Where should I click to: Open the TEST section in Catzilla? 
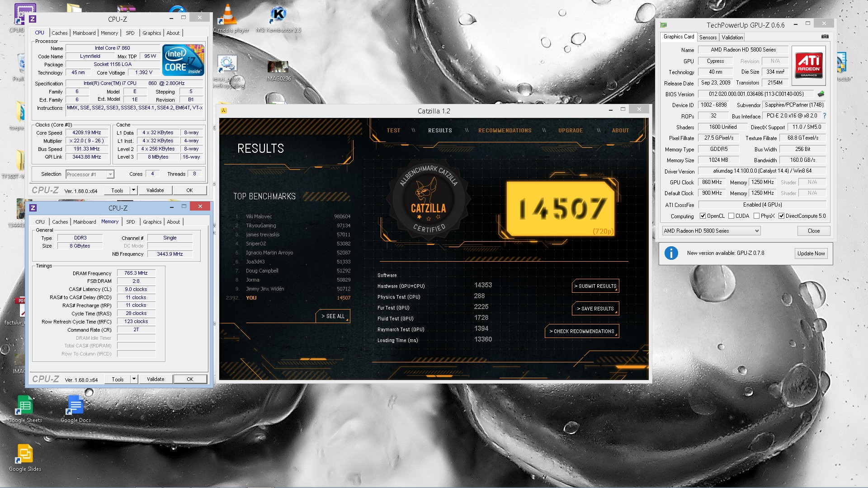pyautogui.click(x=393, y=131)
